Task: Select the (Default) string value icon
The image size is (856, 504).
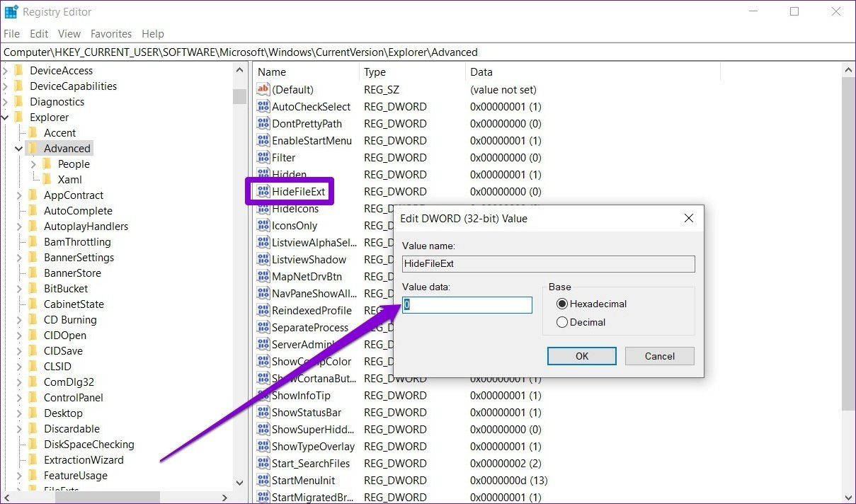Action: (263, 90)
